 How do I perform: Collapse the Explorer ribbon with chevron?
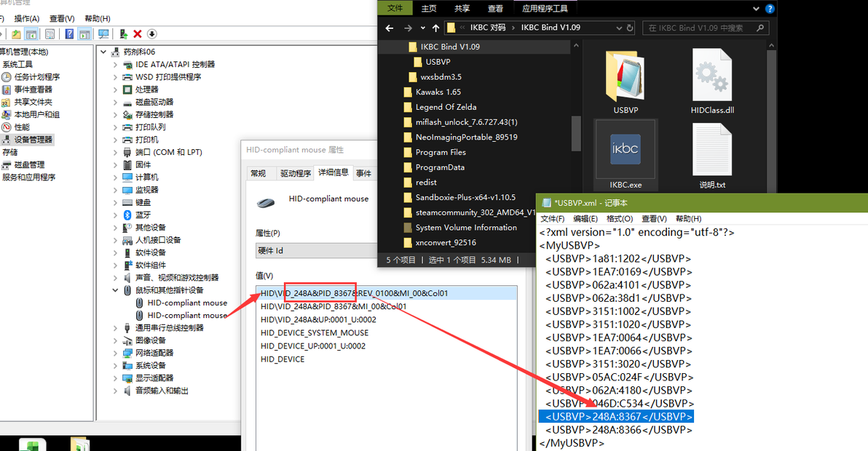pos(756,9)
